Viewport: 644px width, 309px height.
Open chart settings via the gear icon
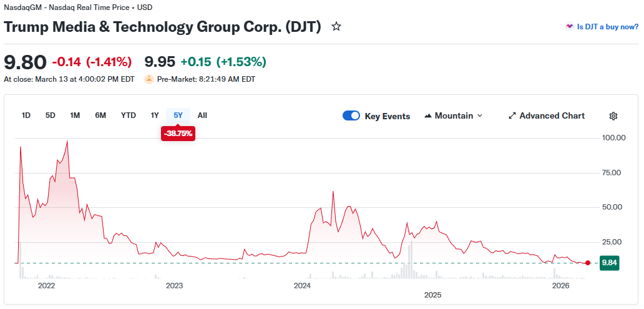[x=613, y=116]
